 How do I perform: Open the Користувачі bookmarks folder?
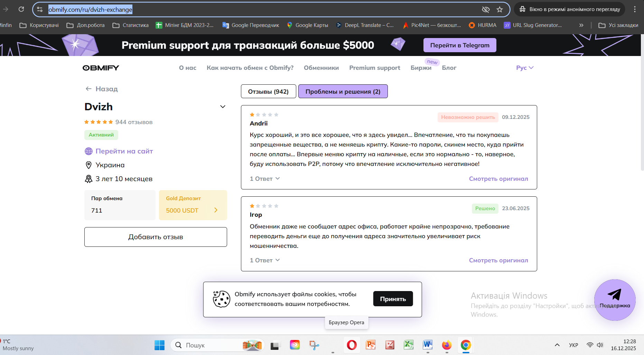click(x=39, y=25)
